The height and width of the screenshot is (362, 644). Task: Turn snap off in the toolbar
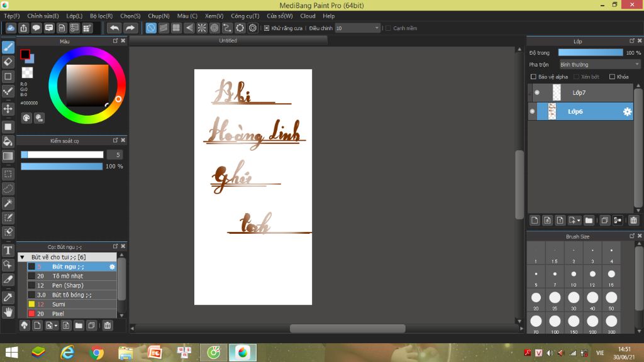[151, 28]
